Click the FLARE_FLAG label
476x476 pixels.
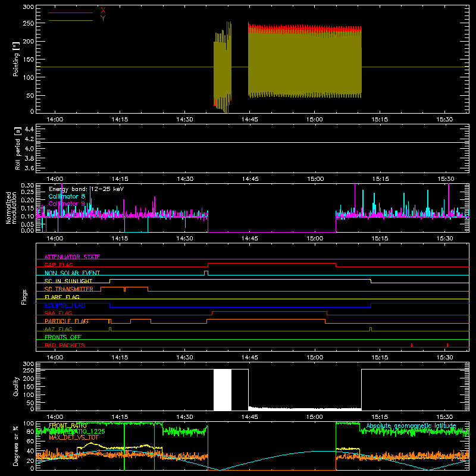click(x=62, y=297)
